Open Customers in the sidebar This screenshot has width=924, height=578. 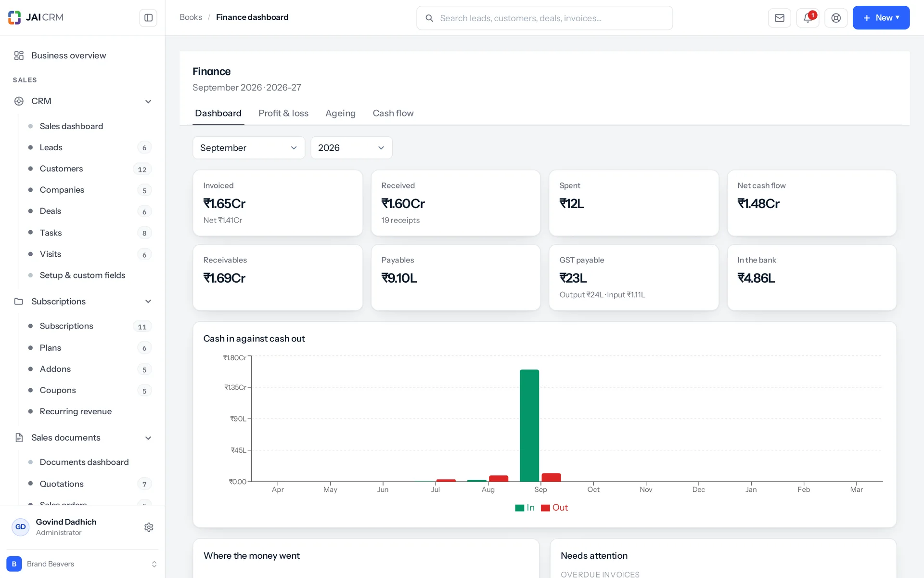click(x=61, y=169)
